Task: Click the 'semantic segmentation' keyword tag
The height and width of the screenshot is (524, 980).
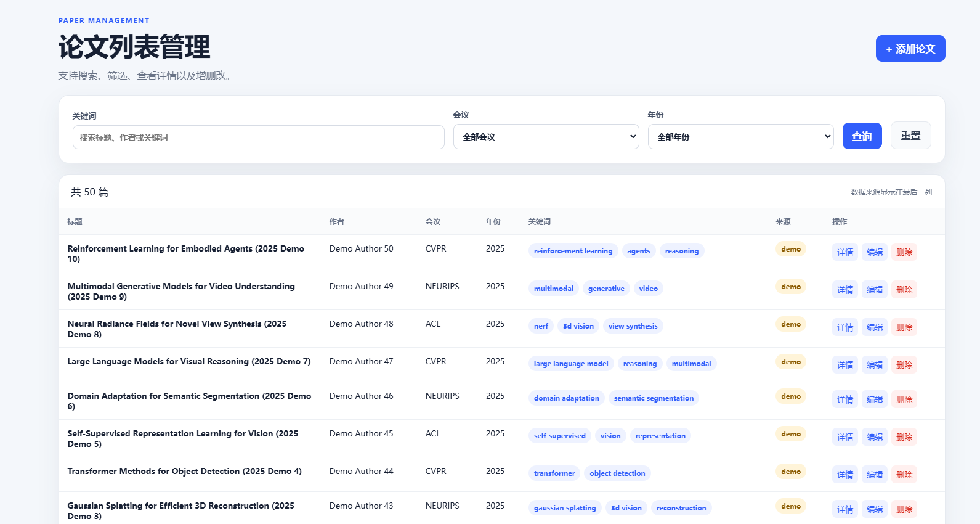Action: 654,398
